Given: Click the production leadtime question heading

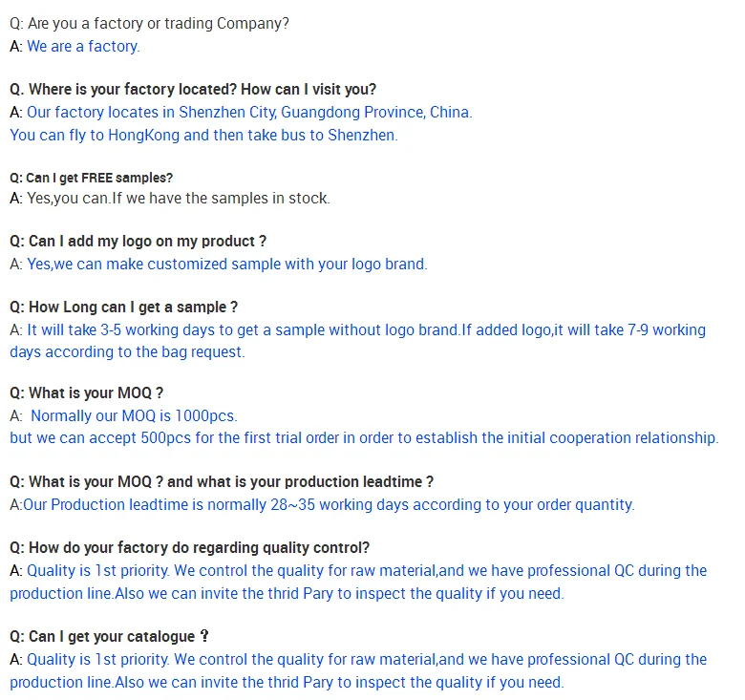Looking at the screenshot, I should [x=222, y=482].
